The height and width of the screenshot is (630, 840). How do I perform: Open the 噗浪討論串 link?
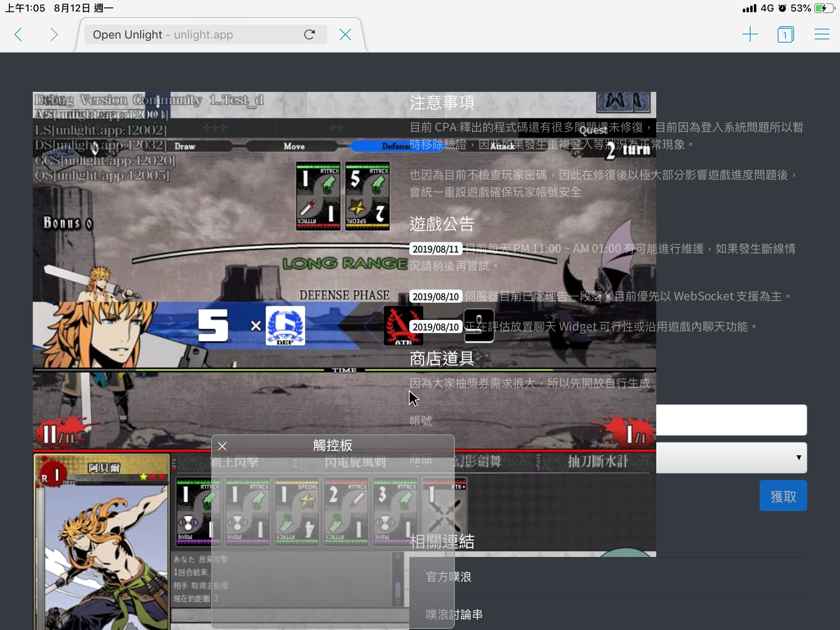point(454,614)
